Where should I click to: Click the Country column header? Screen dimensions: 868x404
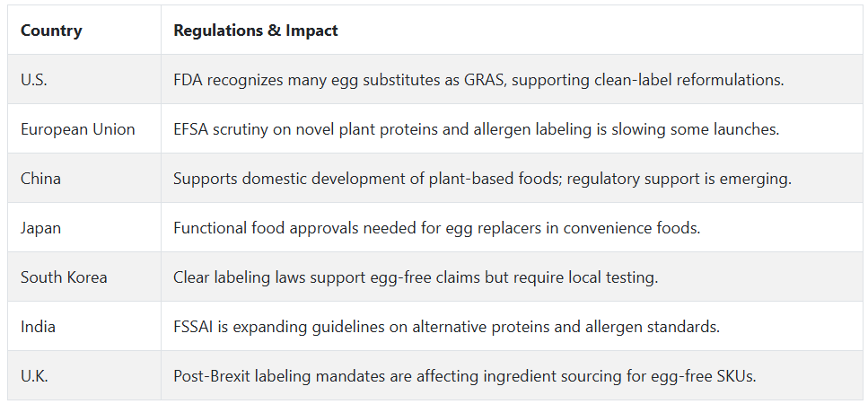click(51, 31)
